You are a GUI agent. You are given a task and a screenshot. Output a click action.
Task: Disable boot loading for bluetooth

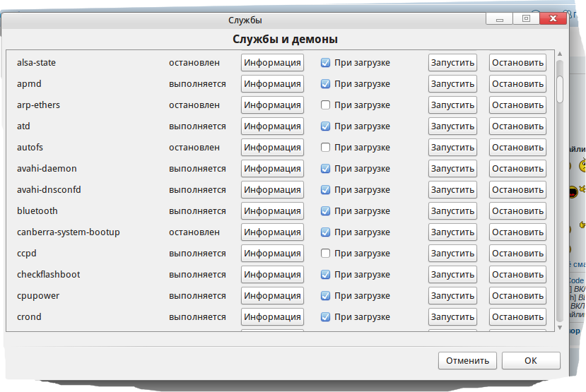pos(325,211)
